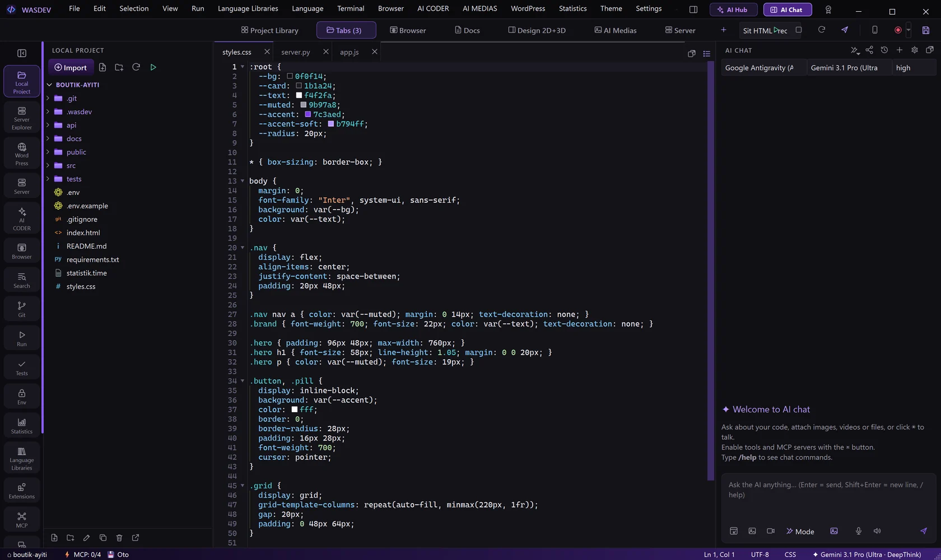Image resolution: width=941 pixels, height=560 pixels.
Task: Toggle the panel layout icon in title bar
Action: [693, 10]
